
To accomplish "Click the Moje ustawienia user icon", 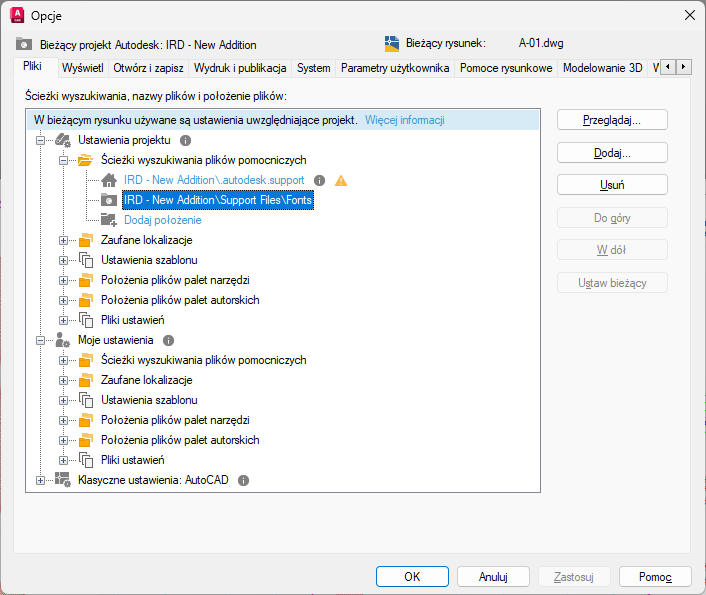I will 64,340.
